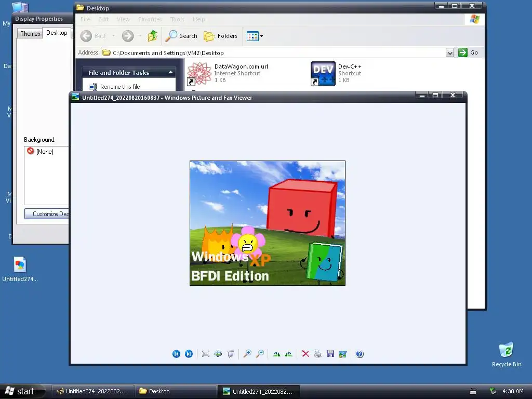Select DataWagon.com.url shortcut icon
532x399 pixels.
coord(199,73)
